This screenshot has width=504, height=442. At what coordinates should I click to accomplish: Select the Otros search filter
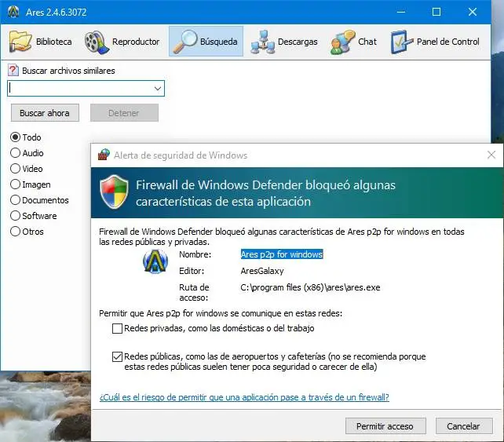click(x=15, y=232)
